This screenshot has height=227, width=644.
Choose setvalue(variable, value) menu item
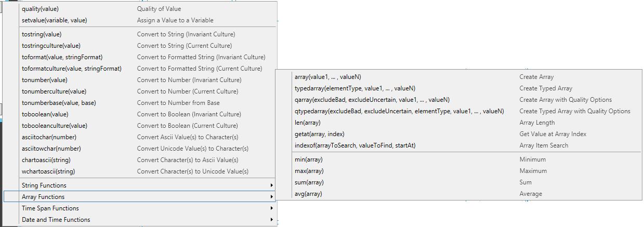[54, 20]
